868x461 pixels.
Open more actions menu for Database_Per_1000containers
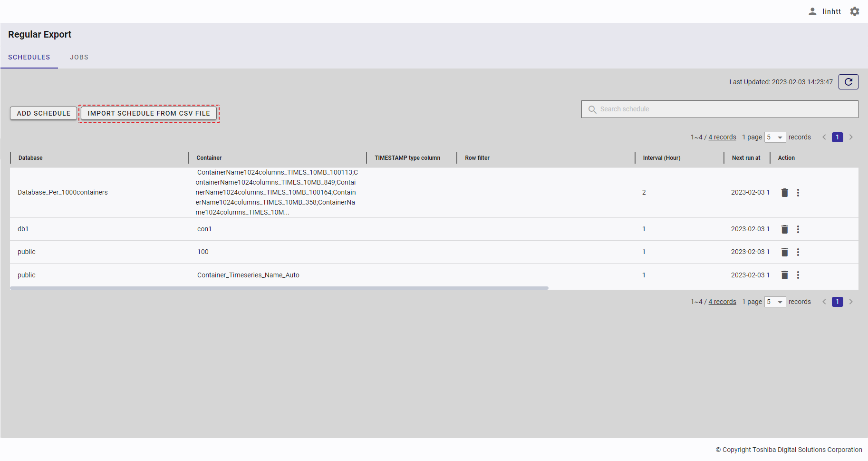(798, 193)
